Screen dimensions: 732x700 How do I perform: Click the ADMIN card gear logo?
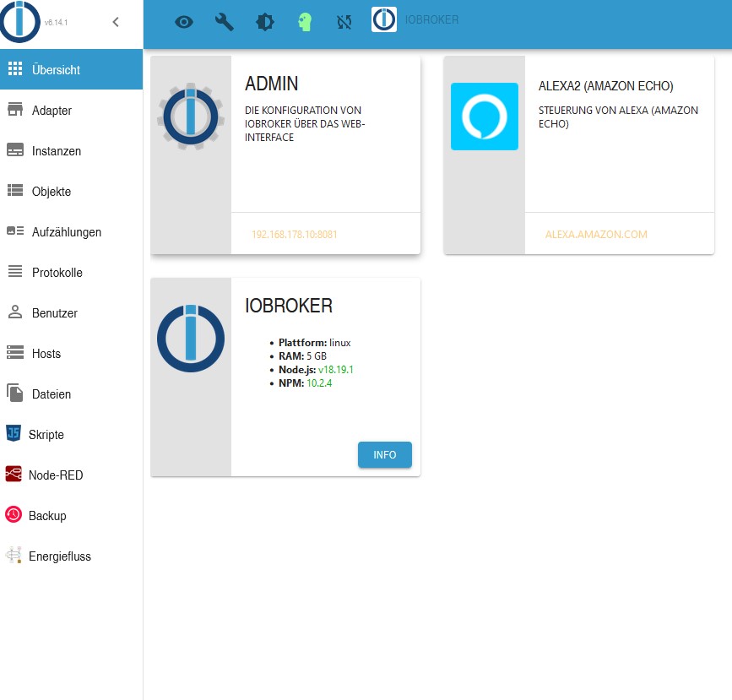(x=191, y=117)
